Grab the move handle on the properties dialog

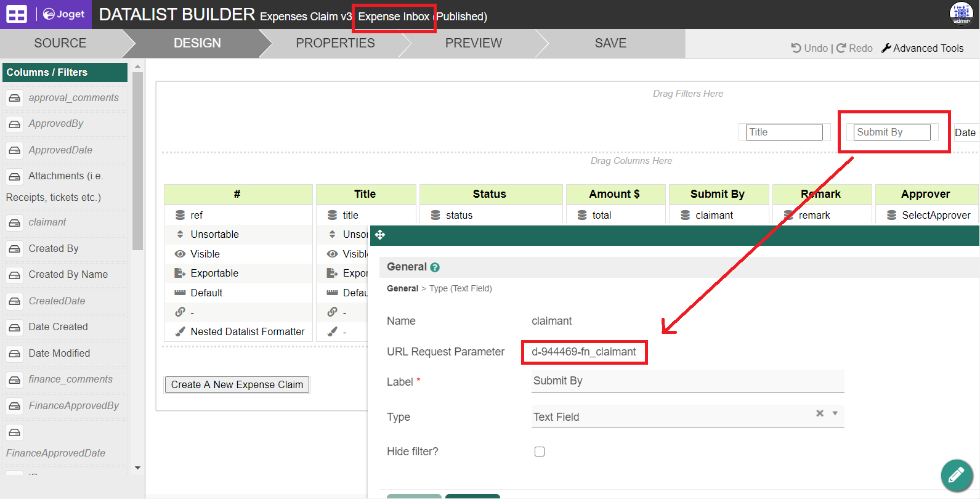tap(380, 235)
